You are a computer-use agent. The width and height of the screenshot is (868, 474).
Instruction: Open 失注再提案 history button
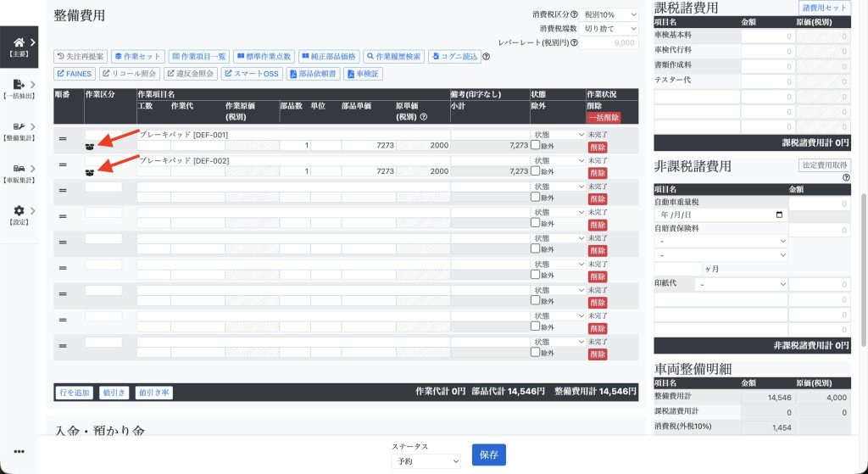tap(81, 57)
